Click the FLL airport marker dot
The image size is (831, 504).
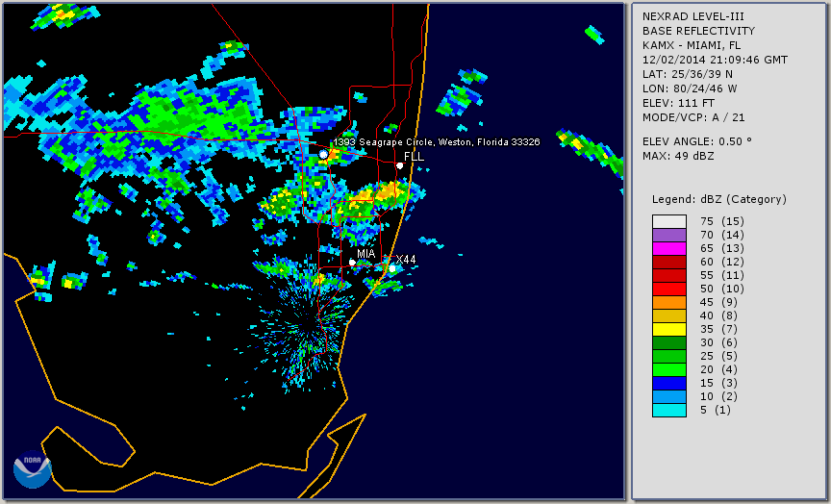(x=399, y=165)
